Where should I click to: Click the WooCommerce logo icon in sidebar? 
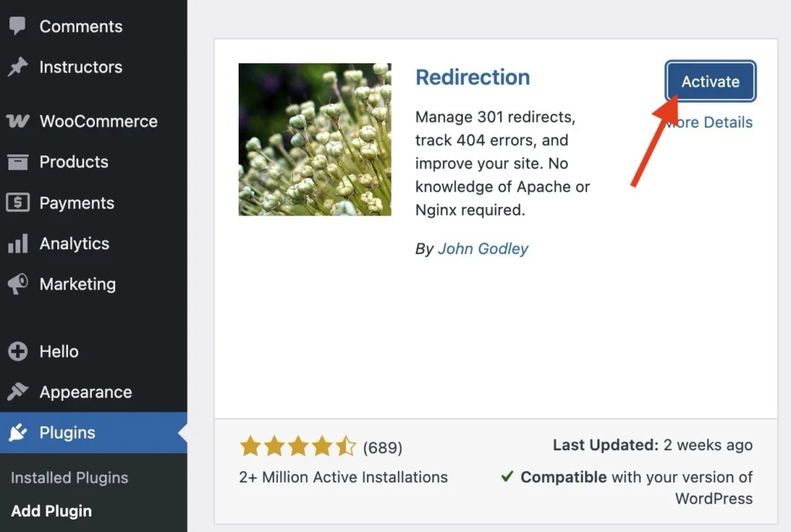18,121
